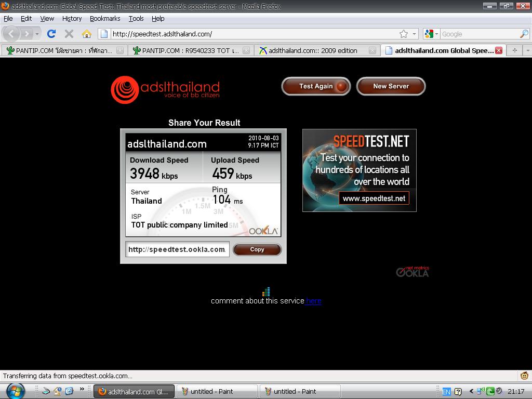Open the address bar history dropdown
The width and height of the screenshot is (532, 399).
[414, 34]
